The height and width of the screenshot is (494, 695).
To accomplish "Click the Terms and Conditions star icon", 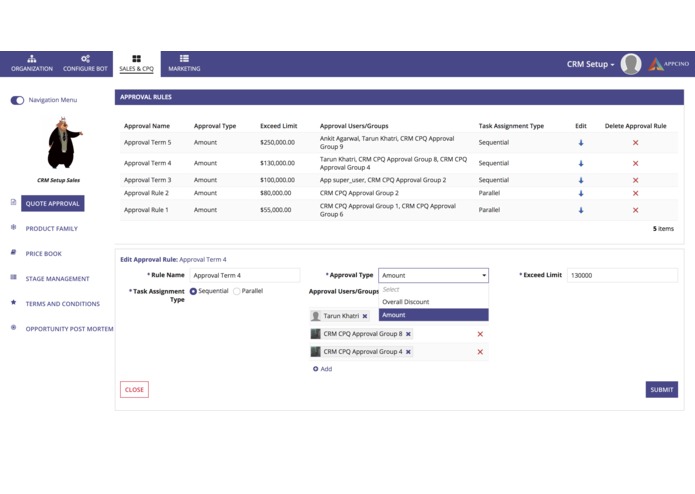I will click(x=13, y=302).
